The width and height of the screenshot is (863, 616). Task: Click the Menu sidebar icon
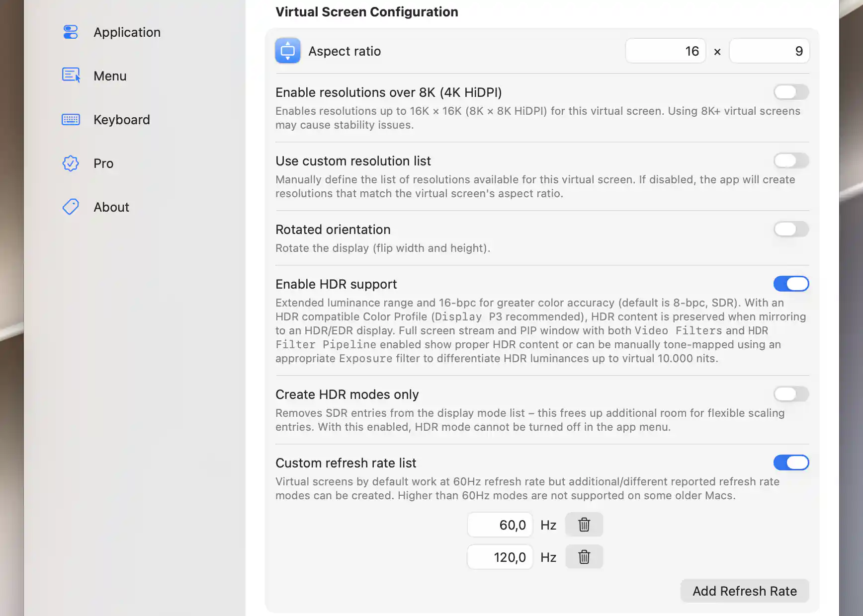click(x=71, y=76)
